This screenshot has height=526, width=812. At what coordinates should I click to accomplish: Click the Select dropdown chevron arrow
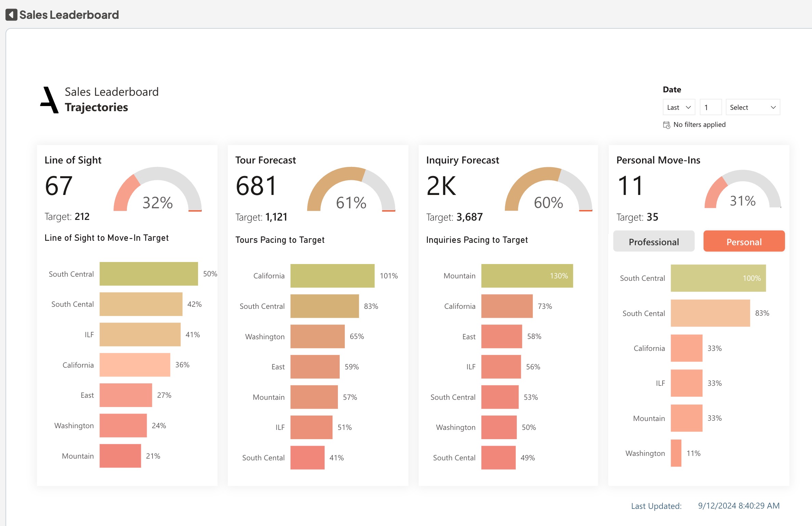coord(773,107)
